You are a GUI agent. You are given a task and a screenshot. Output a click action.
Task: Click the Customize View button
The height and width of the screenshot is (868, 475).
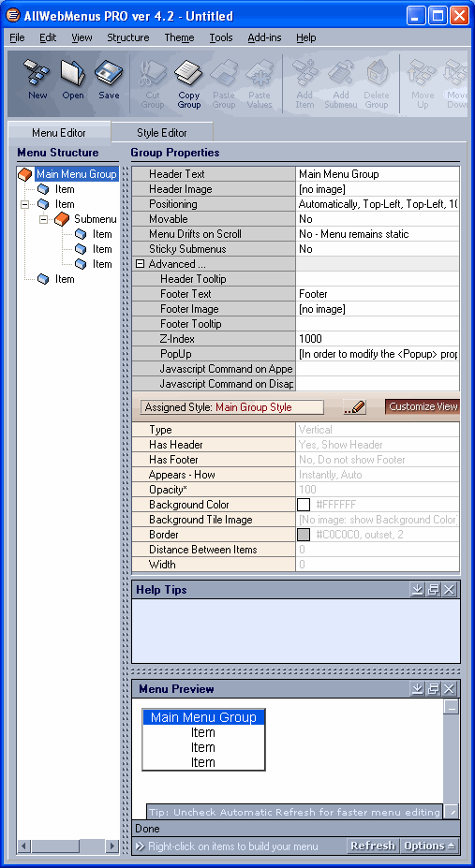point(423,407)
